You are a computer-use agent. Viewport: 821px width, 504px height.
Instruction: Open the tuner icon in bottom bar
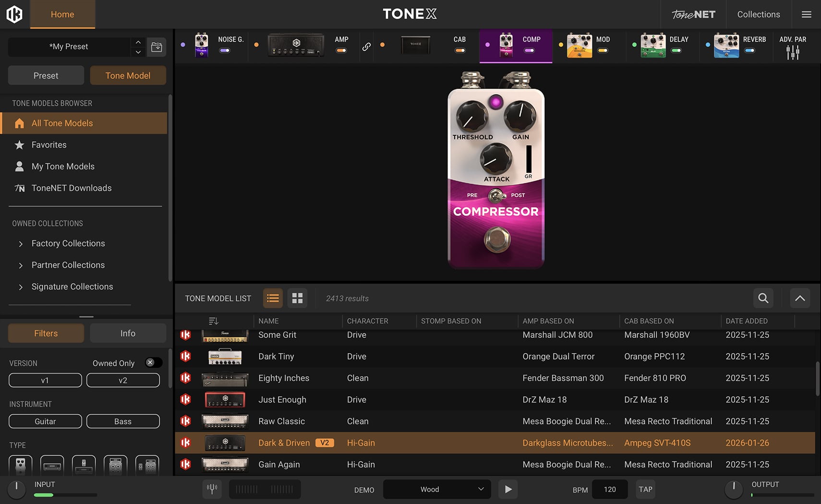(212, 489)
